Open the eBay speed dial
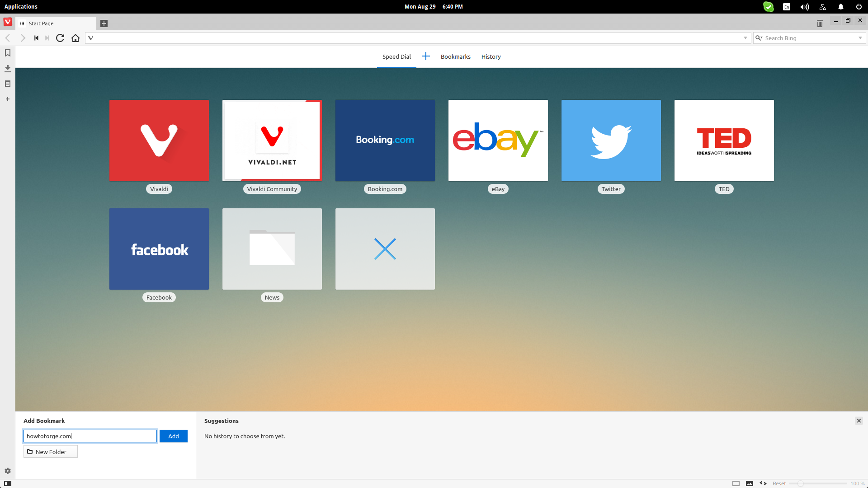This screenshot has width=868, height=488. pyautogui.click(x=498, y=141)
